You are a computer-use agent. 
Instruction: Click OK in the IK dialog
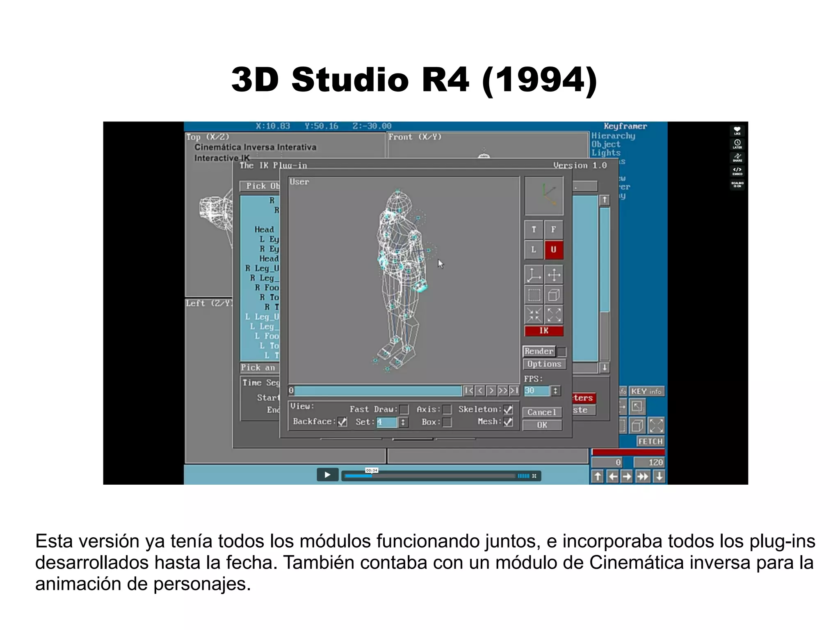[x=542, y=425]
